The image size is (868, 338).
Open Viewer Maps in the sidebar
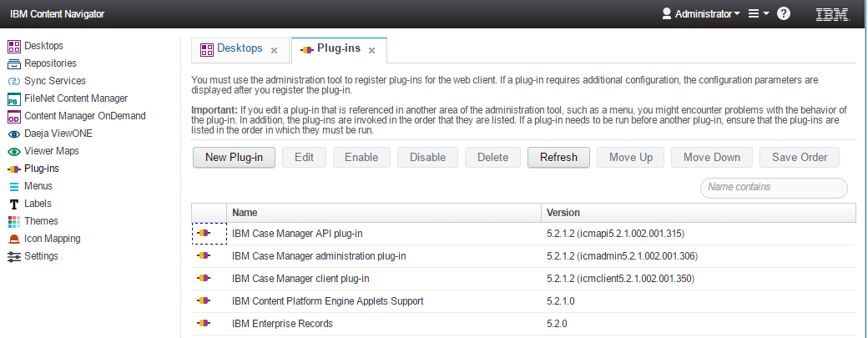52,151
